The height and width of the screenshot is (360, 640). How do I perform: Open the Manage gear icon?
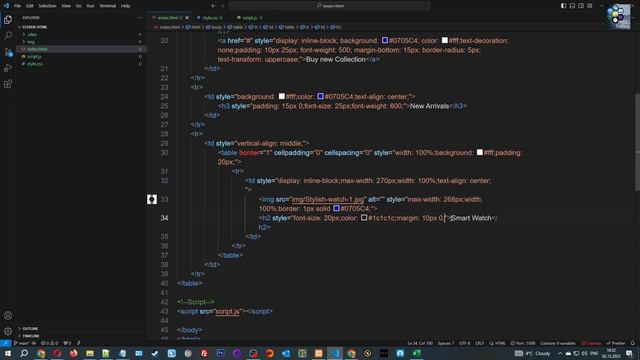click(8, 331)
